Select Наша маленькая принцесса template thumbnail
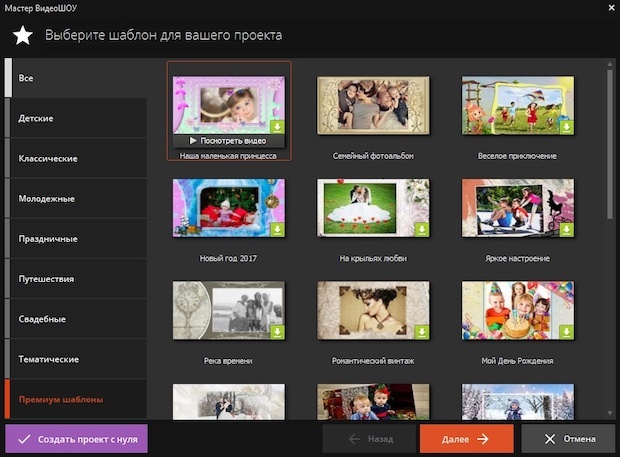620x457 pixels. [229, 105]
